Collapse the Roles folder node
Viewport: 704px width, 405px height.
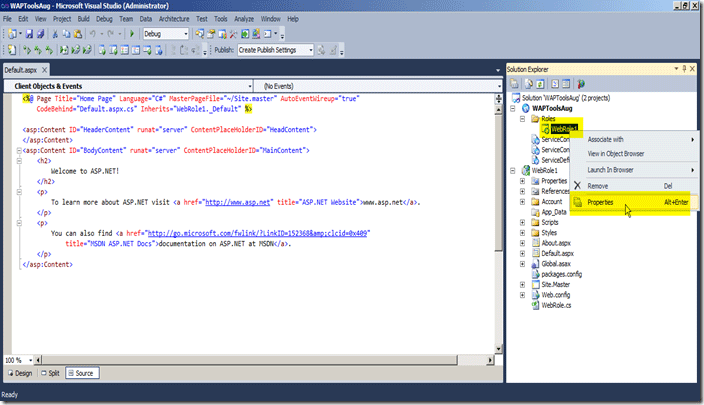coord(522,119)
